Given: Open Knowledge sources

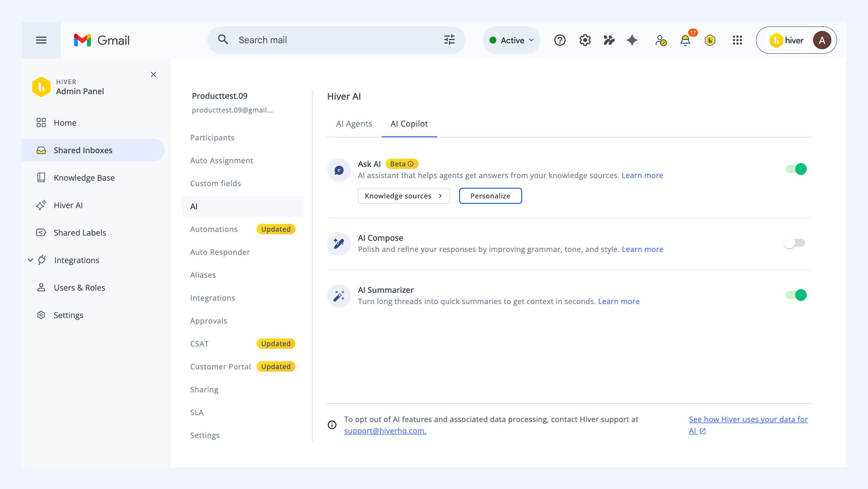Looking at the screenshot, I should click(x=404, y=196).
